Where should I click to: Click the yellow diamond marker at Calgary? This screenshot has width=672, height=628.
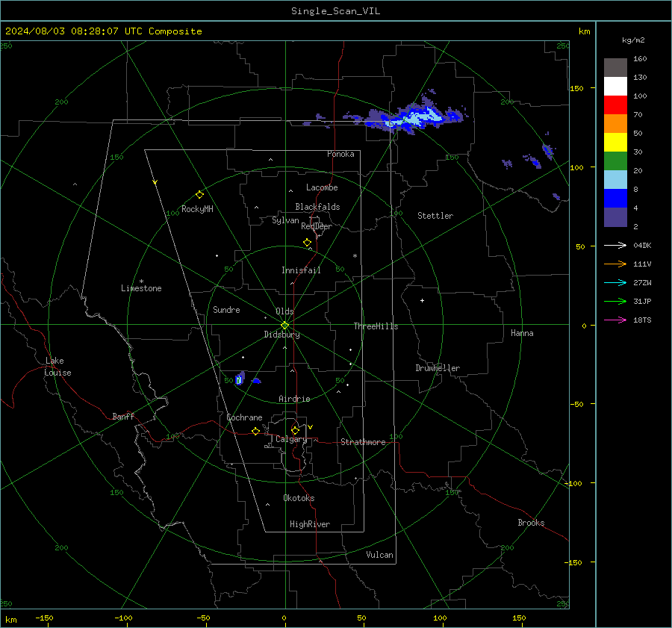pyautogui.click(x=295, y=430)
